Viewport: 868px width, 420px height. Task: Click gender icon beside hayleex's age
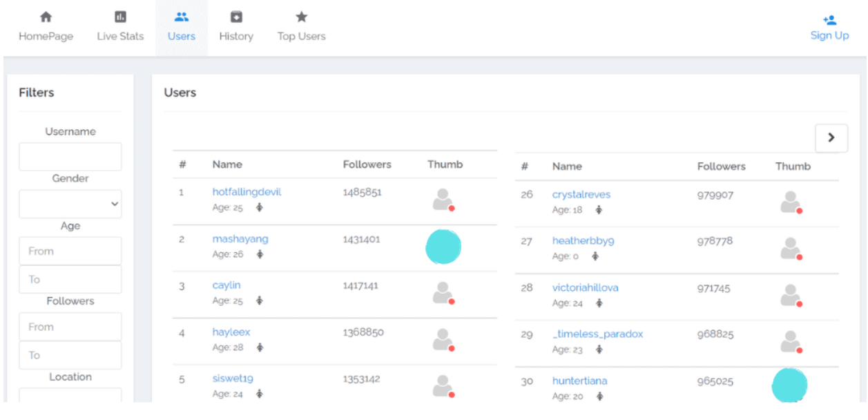(x=260, y=347)
